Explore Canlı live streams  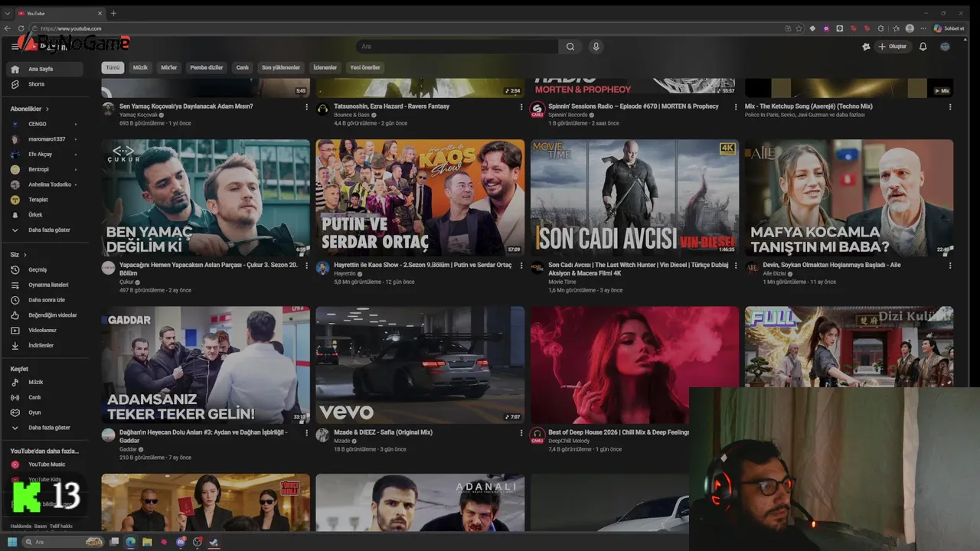coord(45,397)
